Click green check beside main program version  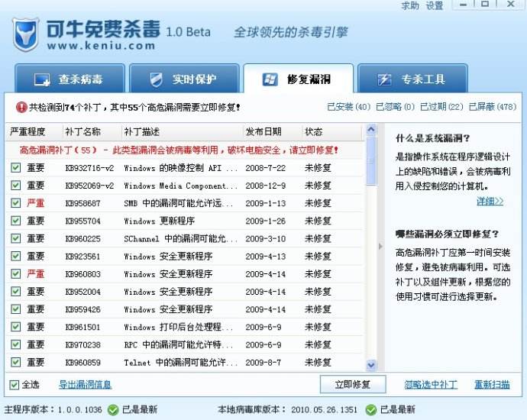tap(113, 410)
